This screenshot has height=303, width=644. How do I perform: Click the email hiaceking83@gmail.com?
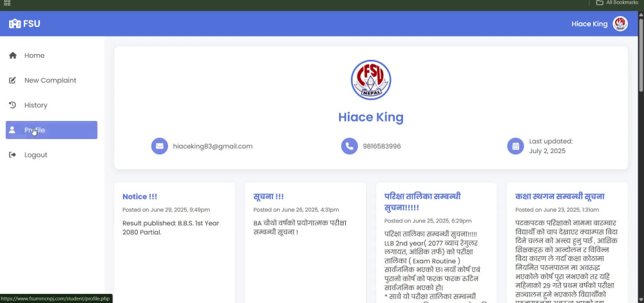(213, 147)
